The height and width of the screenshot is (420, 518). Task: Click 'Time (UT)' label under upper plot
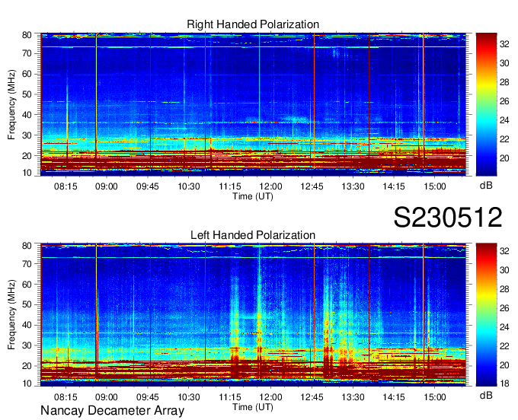coord(253,196)
